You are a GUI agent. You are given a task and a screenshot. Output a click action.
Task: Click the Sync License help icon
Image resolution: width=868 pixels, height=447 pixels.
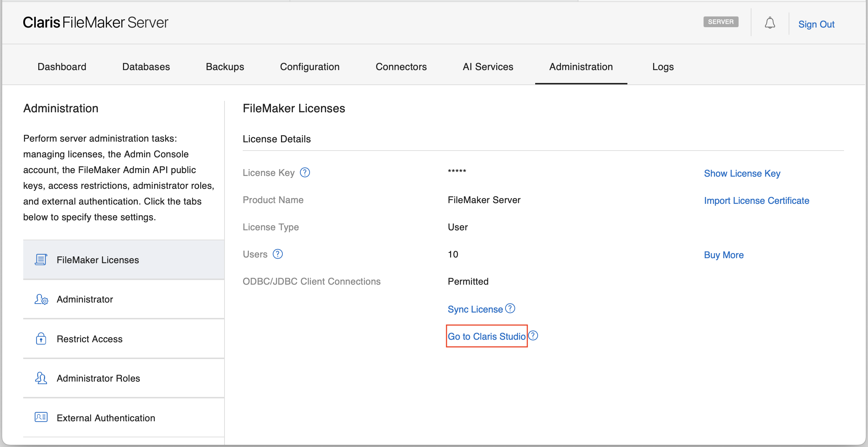[510, 308]
